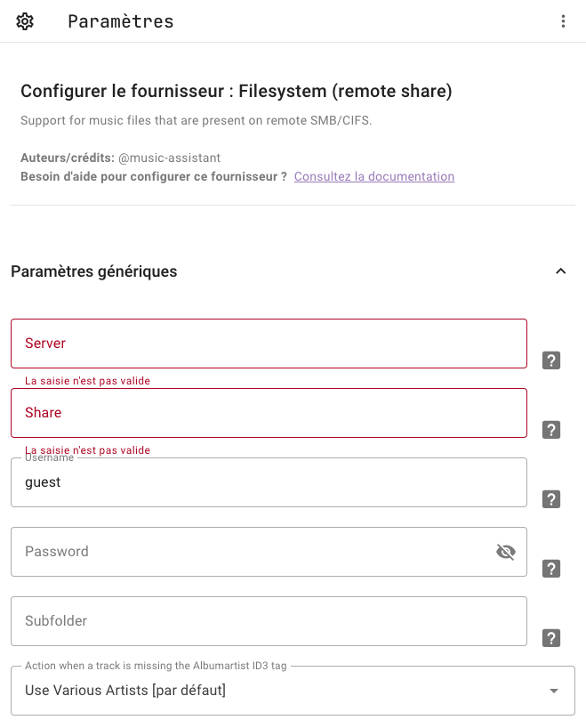Open the three-dot overflow menu
The height and width of the screenshot is (728, 586).
(563, 21)
